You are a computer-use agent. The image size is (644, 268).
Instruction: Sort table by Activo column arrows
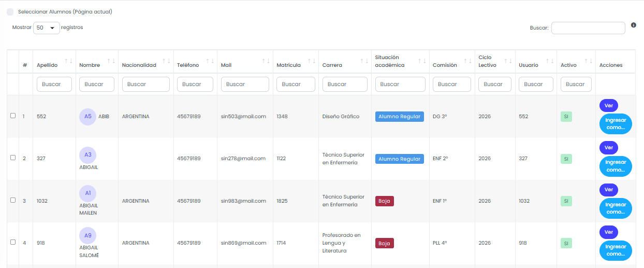588,61
